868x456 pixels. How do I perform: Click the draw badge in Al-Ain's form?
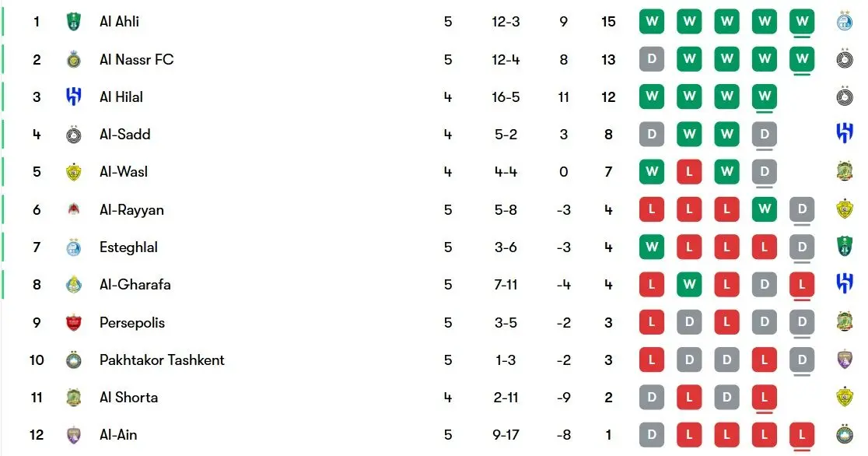tap(652, 435)
